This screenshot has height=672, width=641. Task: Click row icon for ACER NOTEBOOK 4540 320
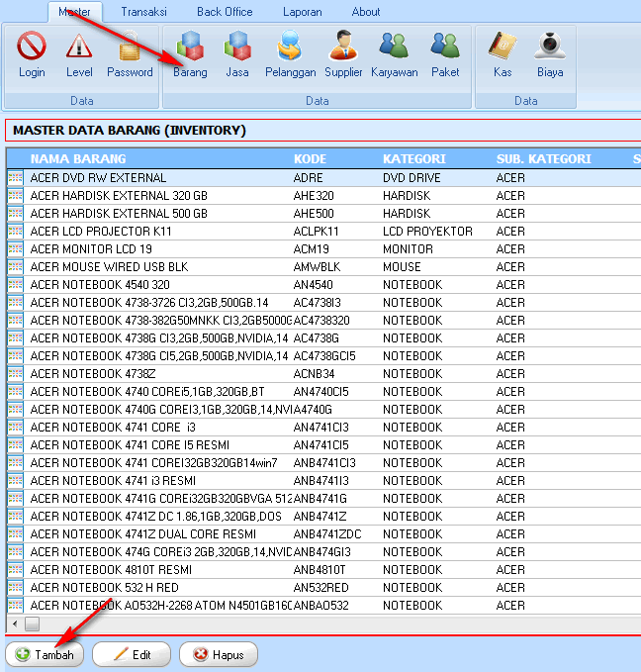tap(16, 285)
